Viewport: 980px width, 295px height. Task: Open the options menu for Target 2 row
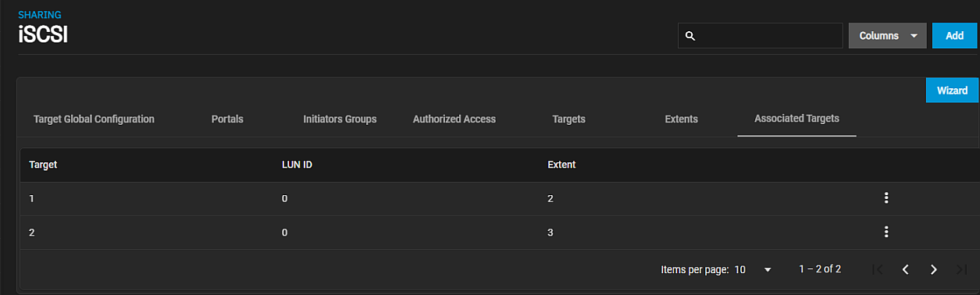tap(886, 232)
